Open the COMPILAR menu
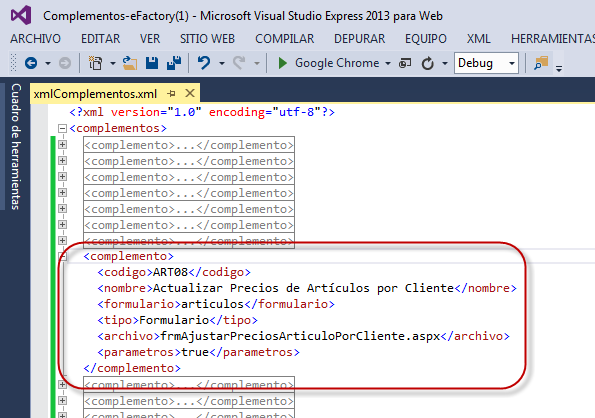 (x=285, y=39)
